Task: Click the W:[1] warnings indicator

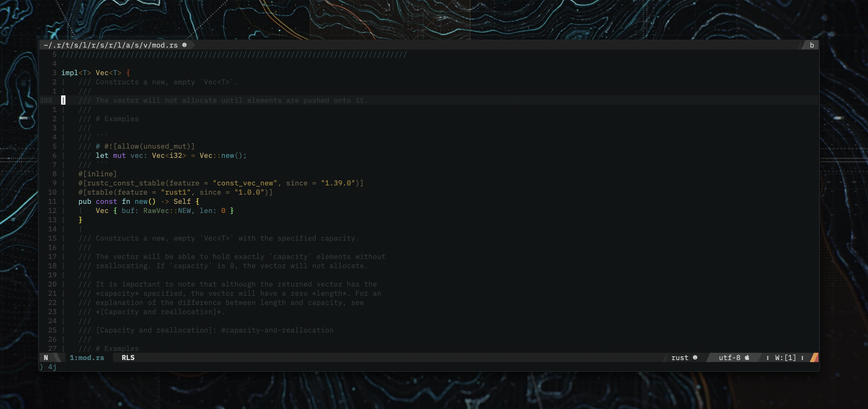Action: click(x=785, y=357)
